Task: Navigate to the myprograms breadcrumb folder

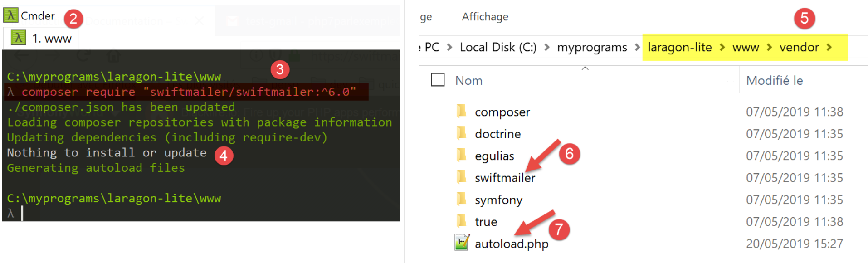Action: [x=592, y=47]
